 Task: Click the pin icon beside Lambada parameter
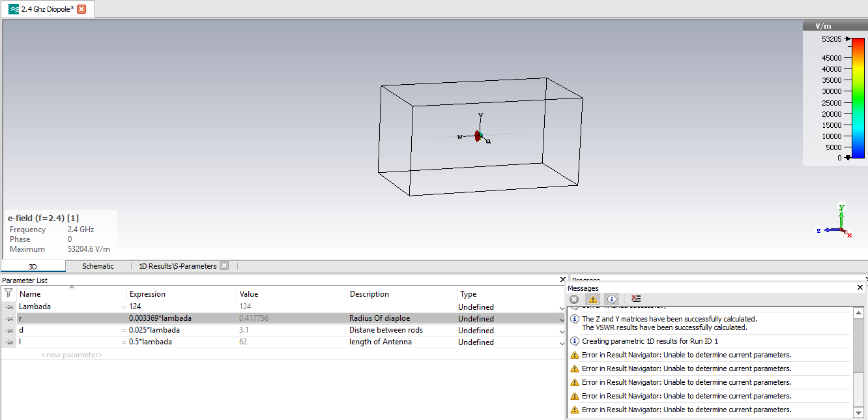(x=9, y=307)
